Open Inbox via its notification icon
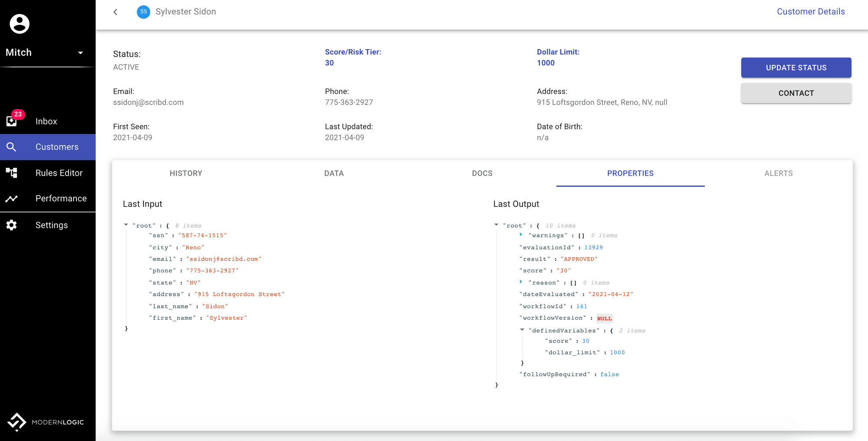This screenshot has width=868, height=441. tap(12, 121)
